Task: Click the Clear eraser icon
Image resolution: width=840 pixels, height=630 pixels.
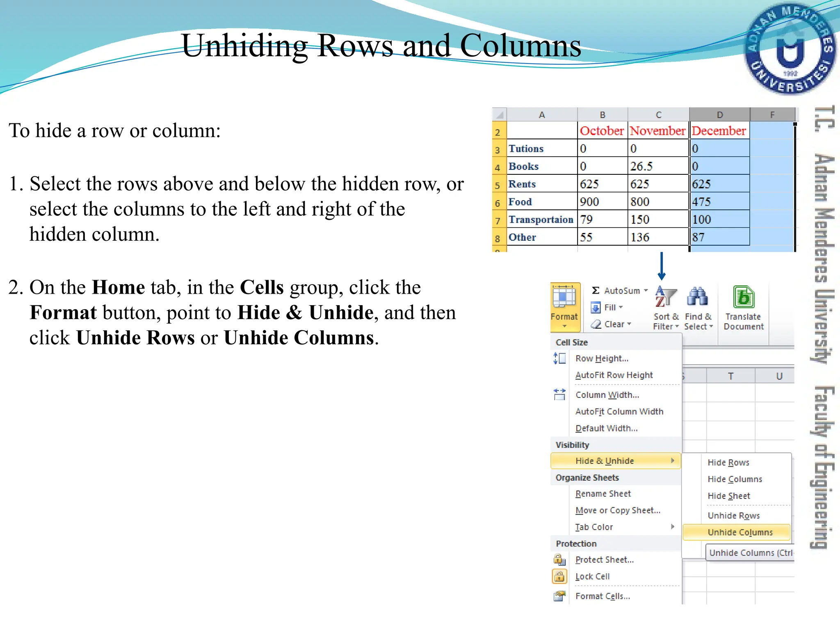Action: tap(596, 324)
